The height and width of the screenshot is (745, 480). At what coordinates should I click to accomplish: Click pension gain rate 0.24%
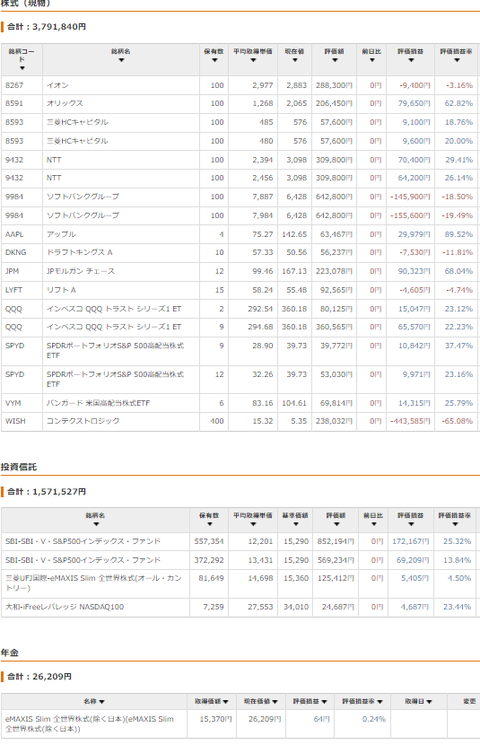(374, 719)
